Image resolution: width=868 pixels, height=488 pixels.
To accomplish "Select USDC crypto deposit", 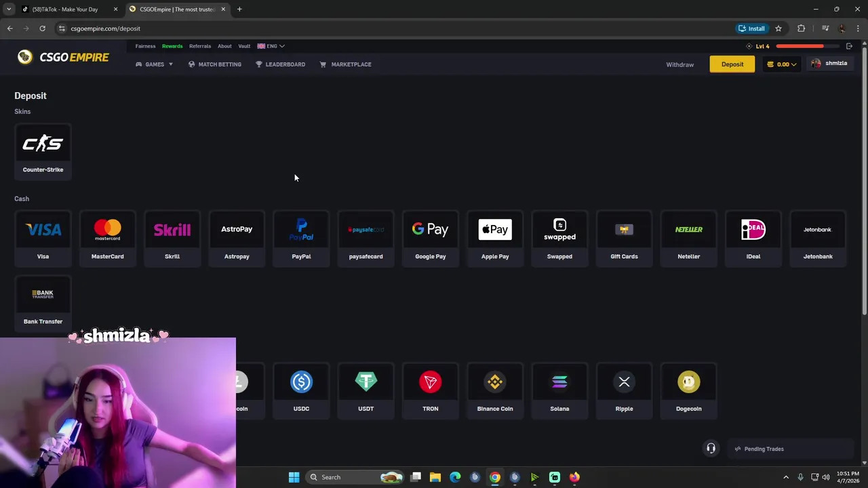I will click(x=301, y=390).
